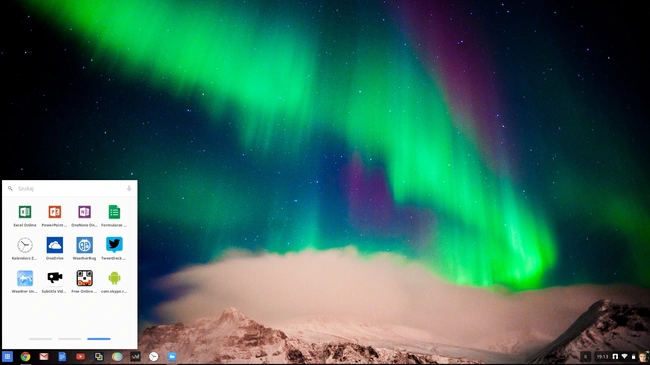Open Excel Online from the launcher
Image resolution: width=650 pixels, height=365 pixels.
(x=25, y=216)
